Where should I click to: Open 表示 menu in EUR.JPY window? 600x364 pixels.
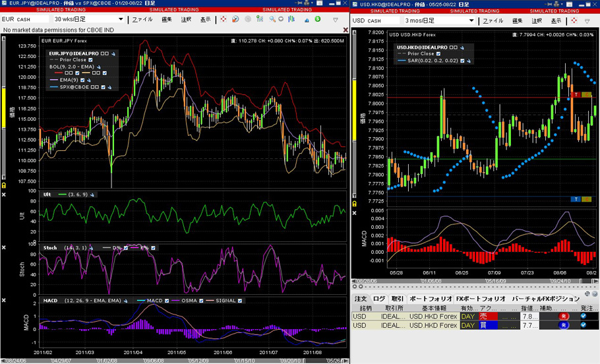click(206, 19)
